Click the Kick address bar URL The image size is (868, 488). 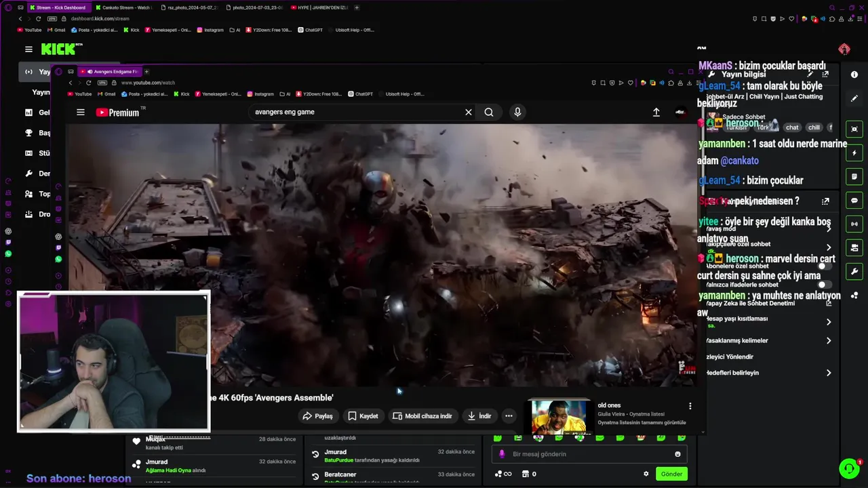pos(100,19)
